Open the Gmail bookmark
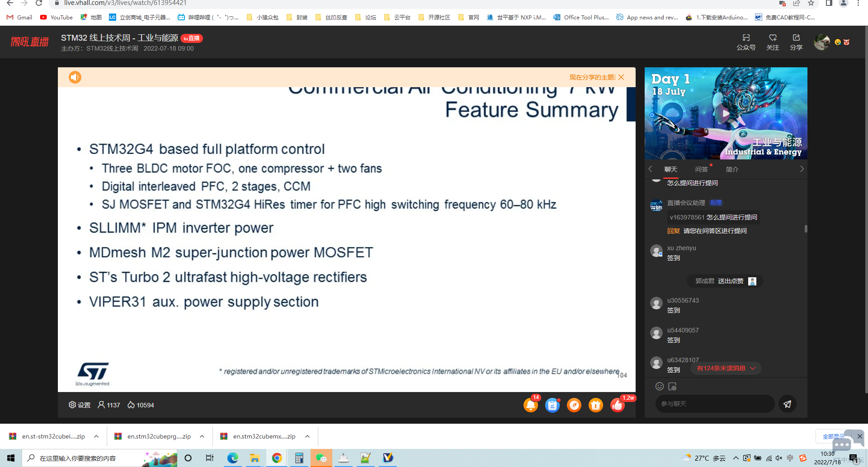 click(x=19, y=18)
